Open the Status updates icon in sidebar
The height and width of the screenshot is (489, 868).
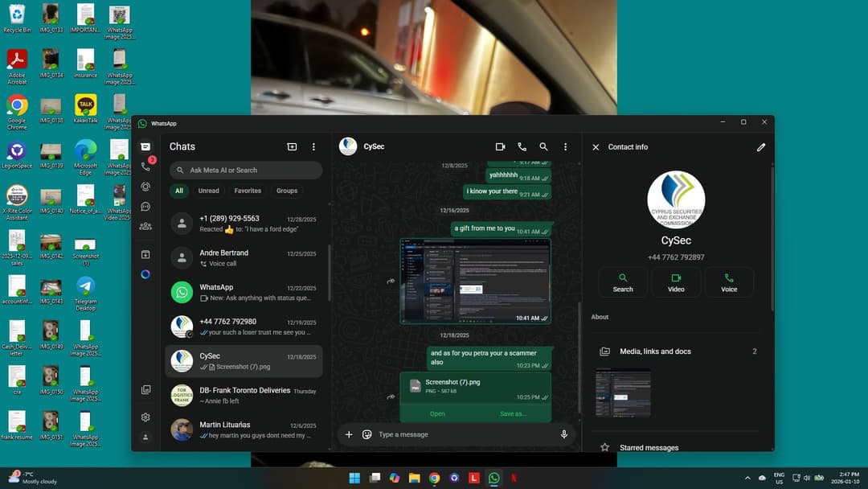coord(145,187)
